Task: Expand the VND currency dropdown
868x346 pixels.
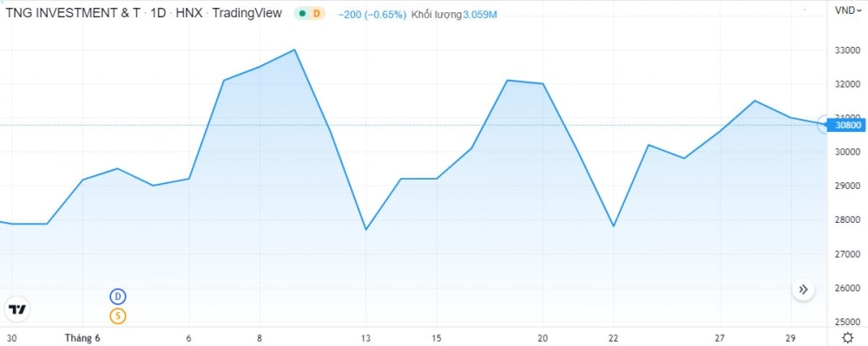Action: [847, 10]
